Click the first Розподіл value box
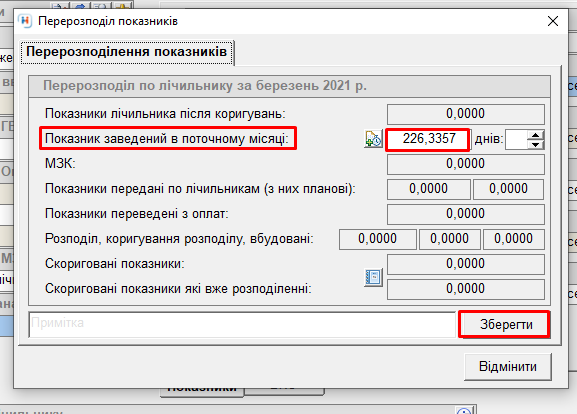The image size is (577, 414). 378,239
